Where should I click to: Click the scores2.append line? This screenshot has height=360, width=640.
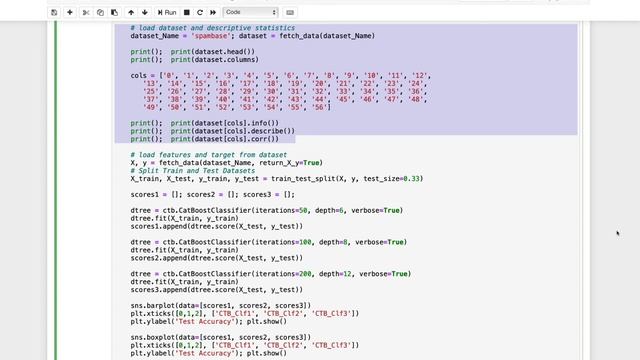pyautogui.click(x=217, y=258)
